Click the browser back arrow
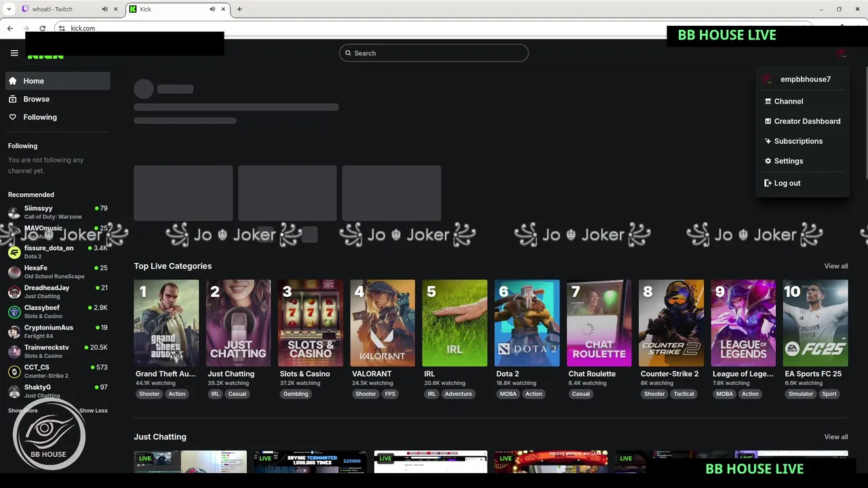 point(10,28)
